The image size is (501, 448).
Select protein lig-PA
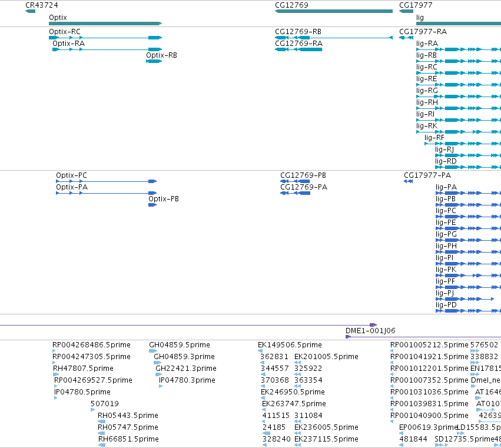tap(468, 193)
